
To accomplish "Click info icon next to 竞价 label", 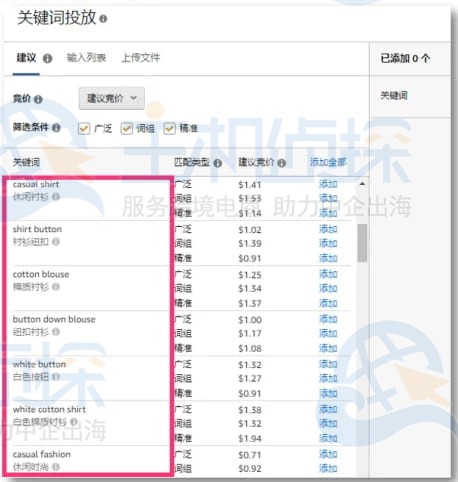I will [38, 99].
